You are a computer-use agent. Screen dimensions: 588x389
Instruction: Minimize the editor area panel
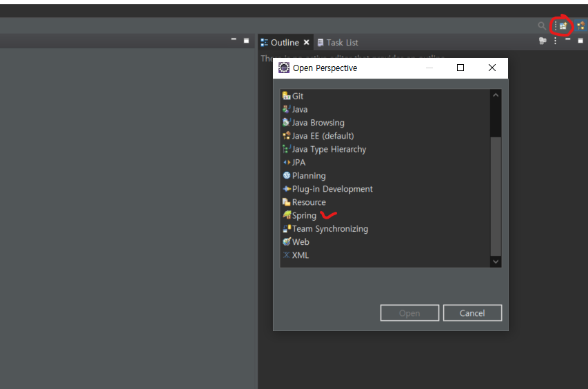click(234, 39)
